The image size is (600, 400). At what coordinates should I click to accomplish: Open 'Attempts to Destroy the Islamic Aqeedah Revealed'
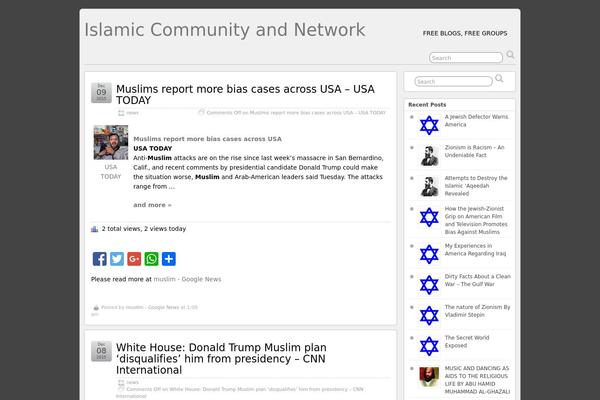point(476,186)
